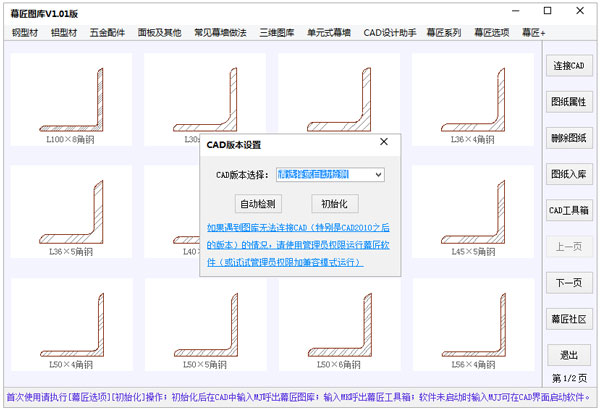This screenshot has height=409, width=600.
Task: Open the administrator-permission help link
Action: click(298, 245)
